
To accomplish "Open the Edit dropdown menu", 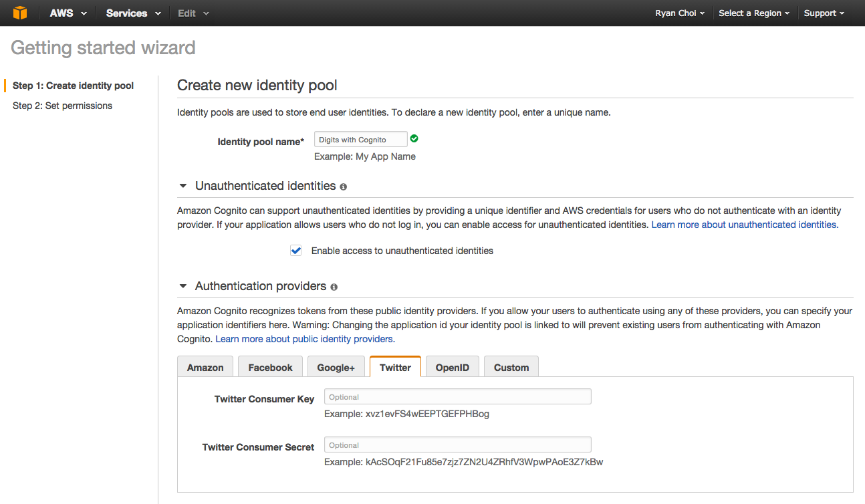I will [193, 13].
